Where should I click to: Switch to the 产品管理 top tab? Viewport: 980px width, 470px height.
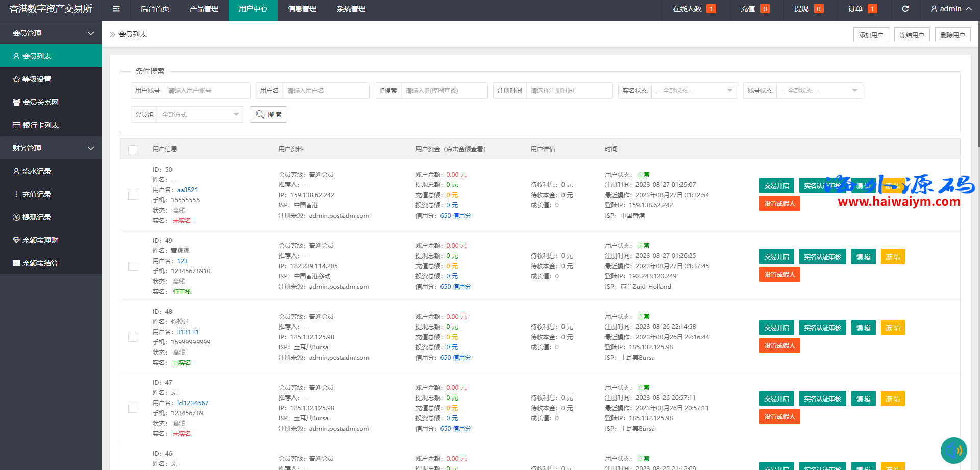tap(204, 9)
